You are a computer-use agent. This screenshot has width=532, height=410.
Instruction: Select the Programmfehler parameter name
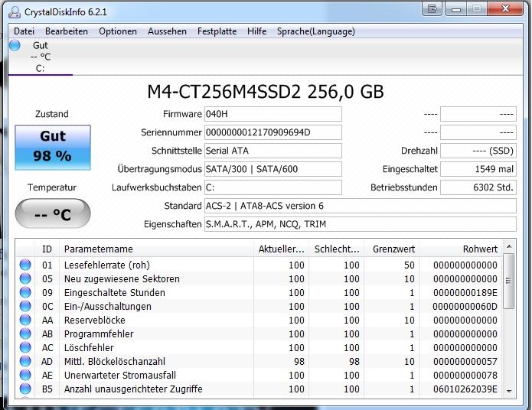click(99, 334)
